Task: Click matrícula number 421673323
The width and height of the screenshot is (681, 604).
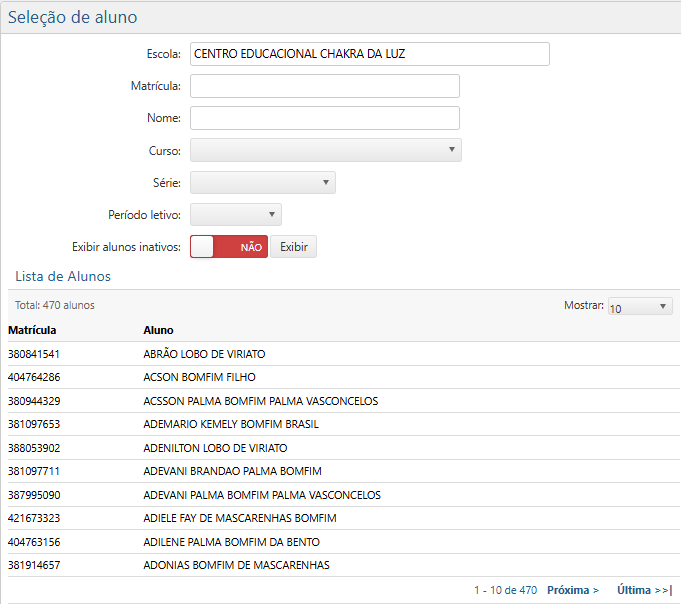Action: 34,518
